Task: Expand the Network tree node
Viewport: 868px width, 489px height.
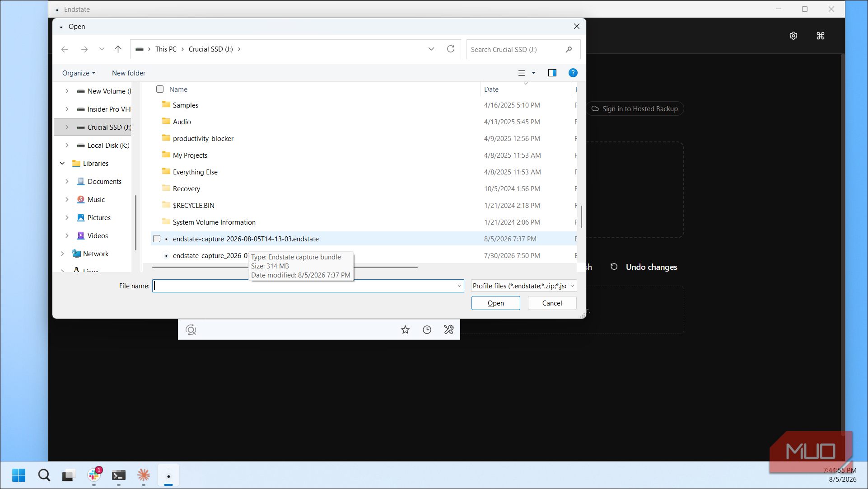Action: coord(62,254)
